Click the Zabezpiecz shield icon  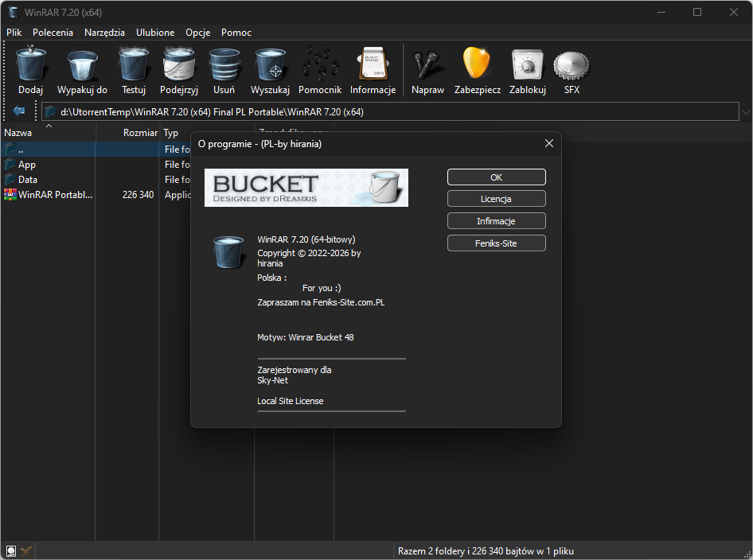click(477, 63)
